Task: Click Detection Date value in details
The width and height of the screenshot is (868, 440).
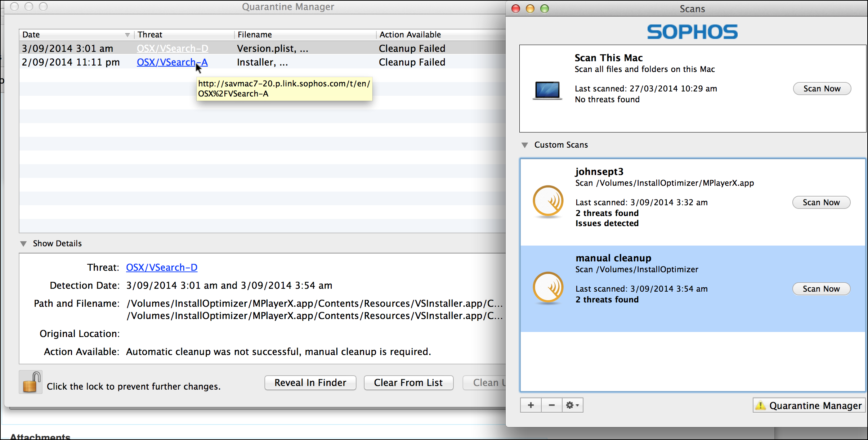Action: [x=229, y=286]
